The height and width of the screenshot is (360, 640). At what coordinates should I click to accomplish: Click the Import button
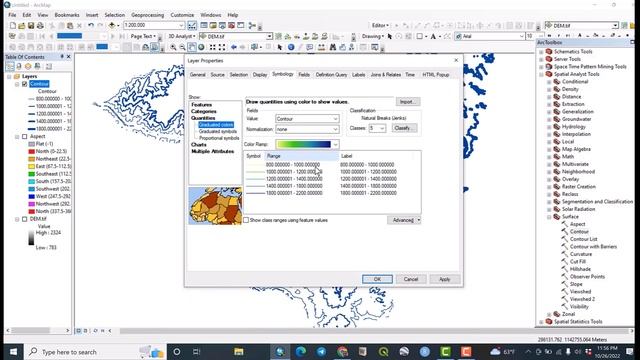(x=407, y=102)
